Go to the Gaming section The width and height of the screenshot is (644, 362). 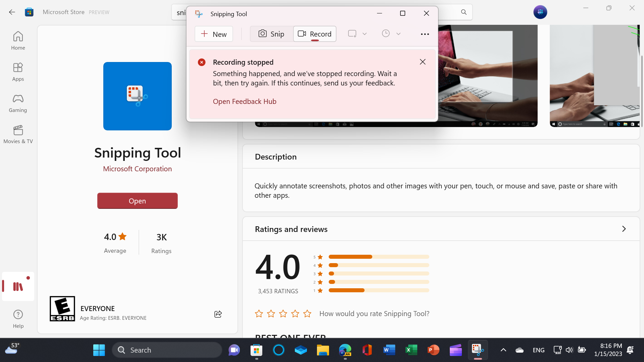(x=18, y=103)
